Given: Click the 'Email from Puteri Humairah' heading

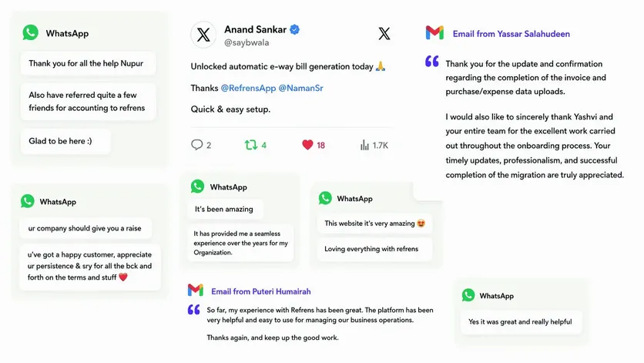Looking at the screenshot, I should (261, 291).
